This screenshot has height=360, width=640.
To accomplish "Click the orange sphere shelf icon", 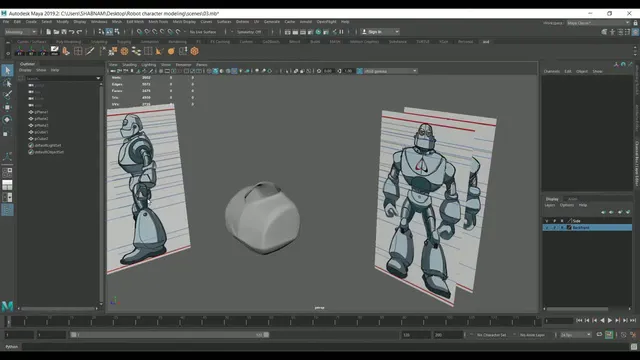I will click(171, 51).
